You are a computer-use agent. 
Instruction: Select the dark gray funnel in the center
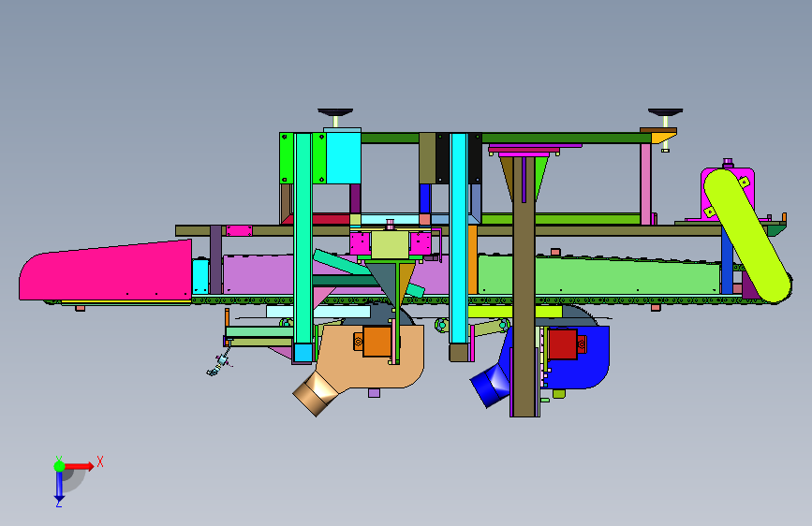tap(384, 281)
